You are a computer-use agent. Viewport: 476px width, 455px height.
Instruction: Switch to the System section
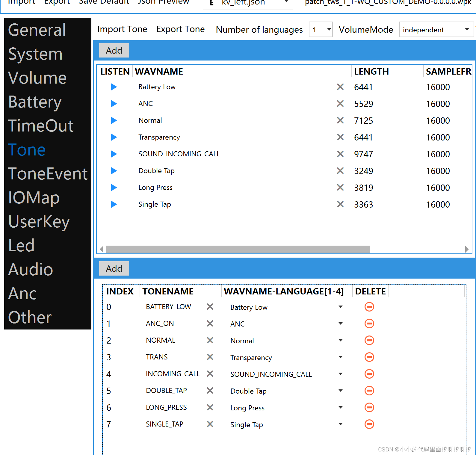35,54
